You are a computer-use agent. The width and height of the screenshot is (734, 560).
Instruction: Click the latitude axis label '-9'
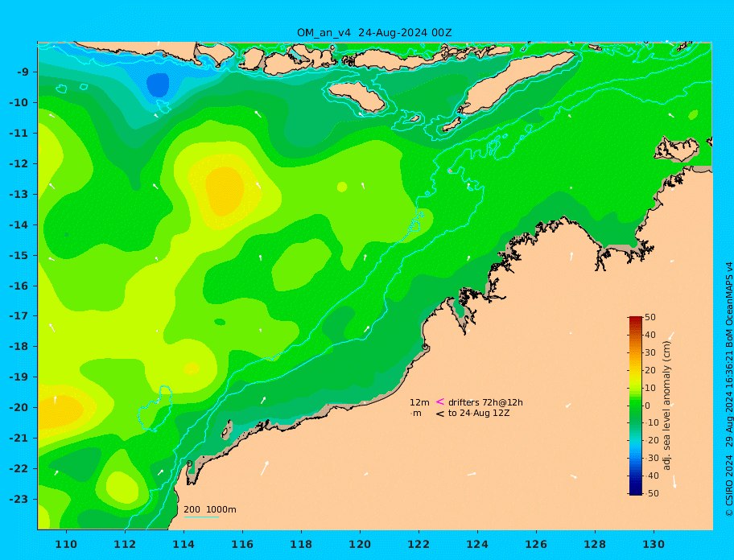[x=23, y=72]
